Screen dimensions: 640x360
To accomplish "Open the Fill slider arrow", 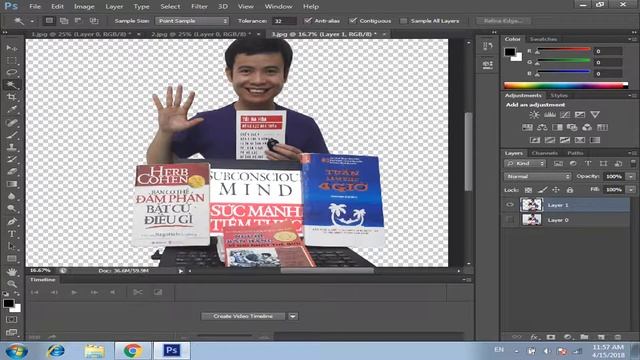I will (x=631, y=190).
